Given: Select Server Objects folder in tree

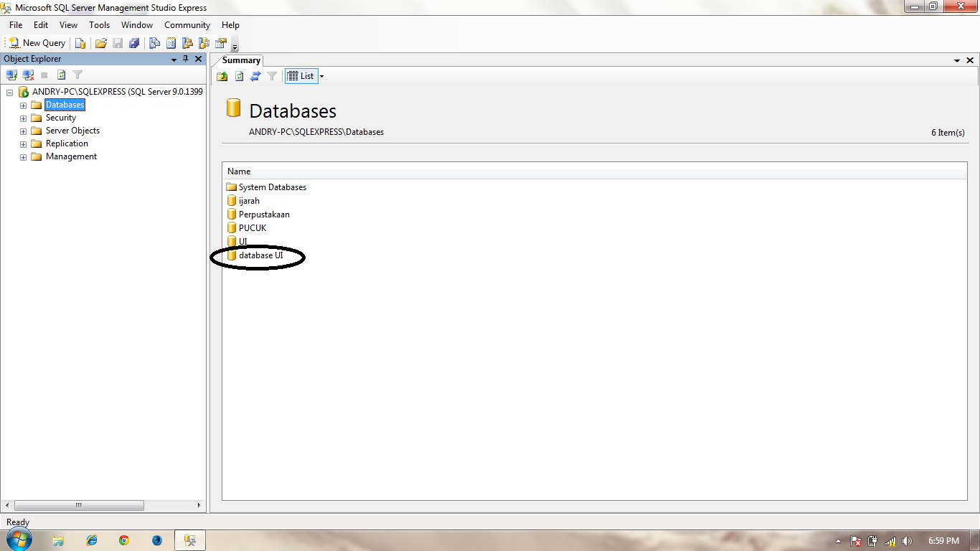Looking at the screenshot, I should click(x=72, y=131).
